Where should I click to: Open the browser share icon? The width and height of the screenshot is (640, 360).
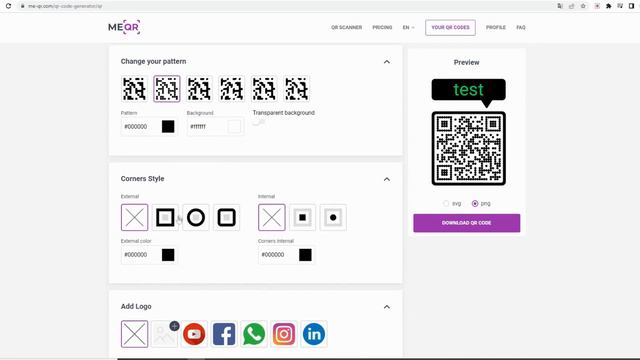[x=571, y=6]
